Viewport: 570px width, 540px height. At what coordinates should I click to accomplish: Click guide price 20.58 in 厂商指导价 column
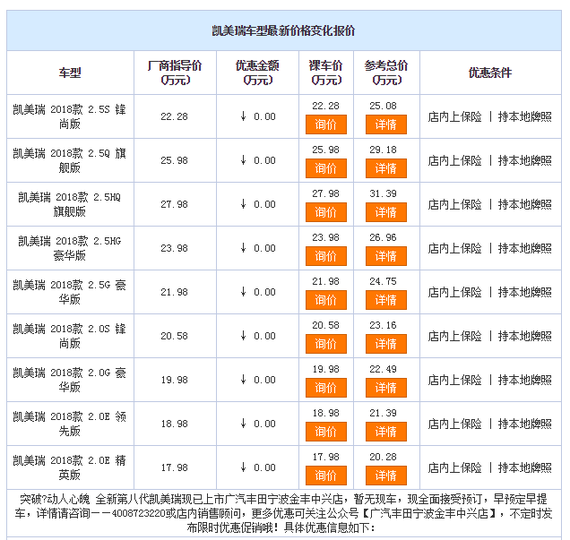(x=174, y=336)
